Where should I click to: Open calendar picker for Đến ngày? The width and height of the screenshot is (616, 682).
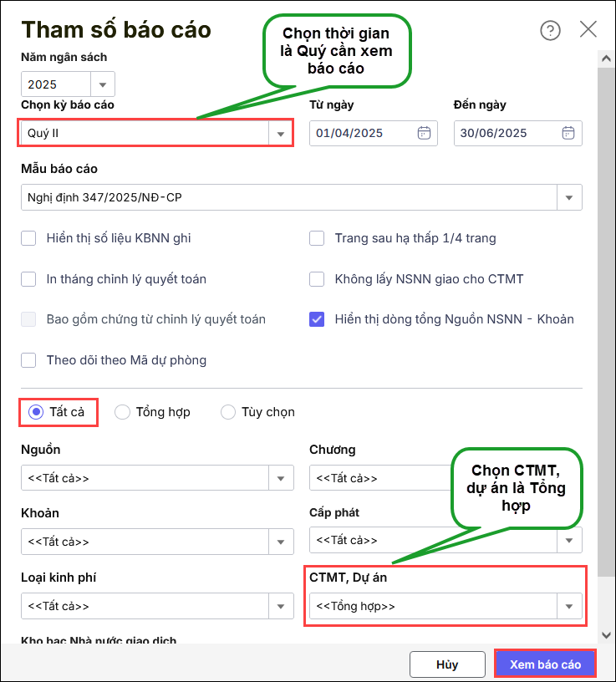(568, 133)
